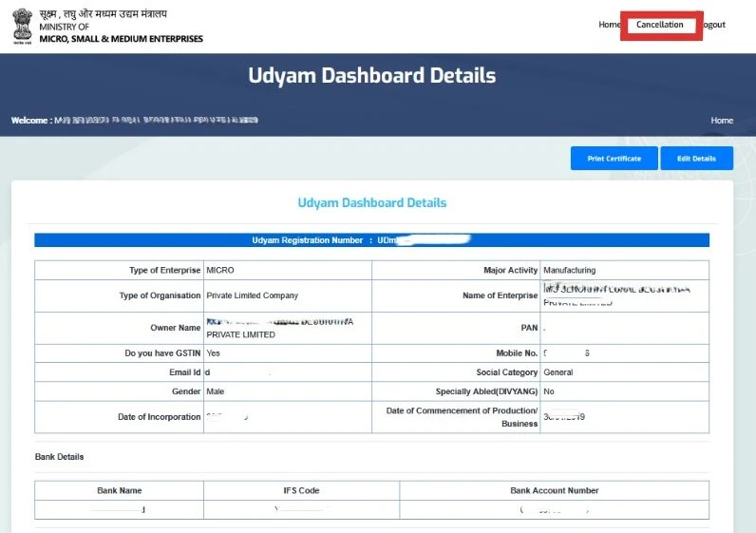The height and width of the screenshot is (533, 756).
Task: Click the IFS Code column header
Action: pyautogui.click(x=301, y=490)
